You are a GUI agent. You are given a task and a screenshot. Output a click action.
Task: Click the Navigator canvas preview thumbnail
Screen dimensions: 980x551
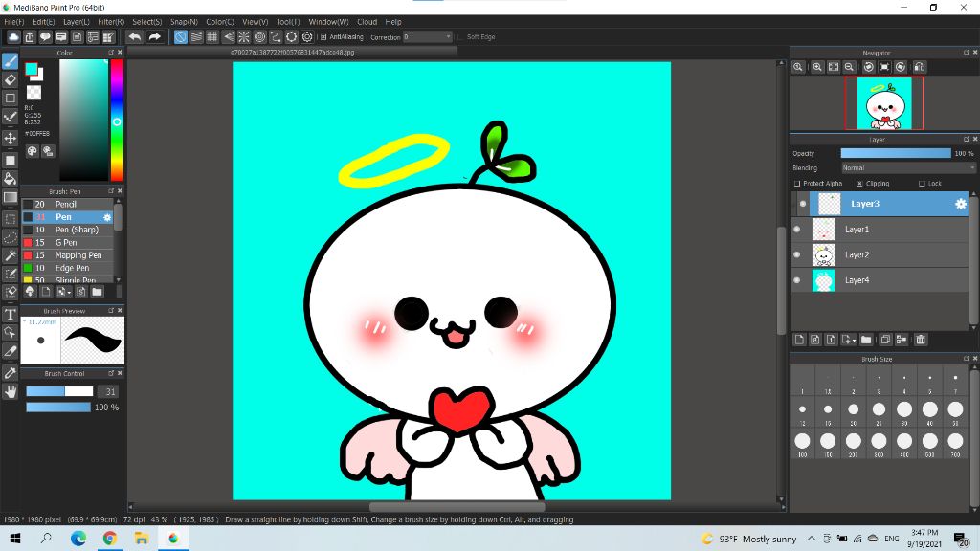tap(883, 103)
